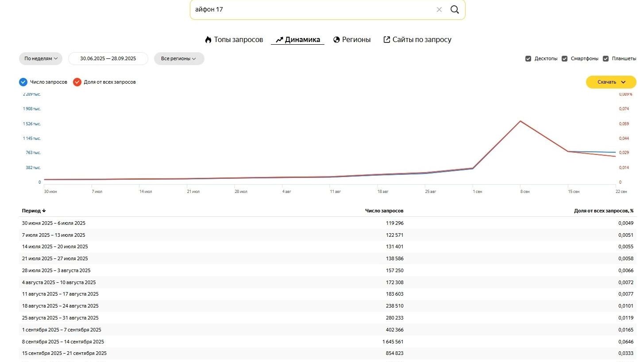Image resolution: width=644 pixels, height=362 pixels.
Task: Switch to the Регионы tab
Action: 356,40
